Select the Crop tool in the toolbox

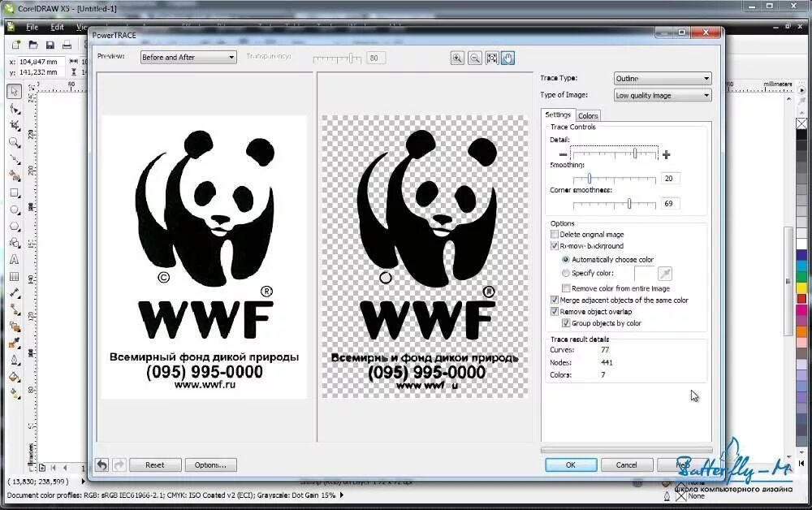[15, 125]
